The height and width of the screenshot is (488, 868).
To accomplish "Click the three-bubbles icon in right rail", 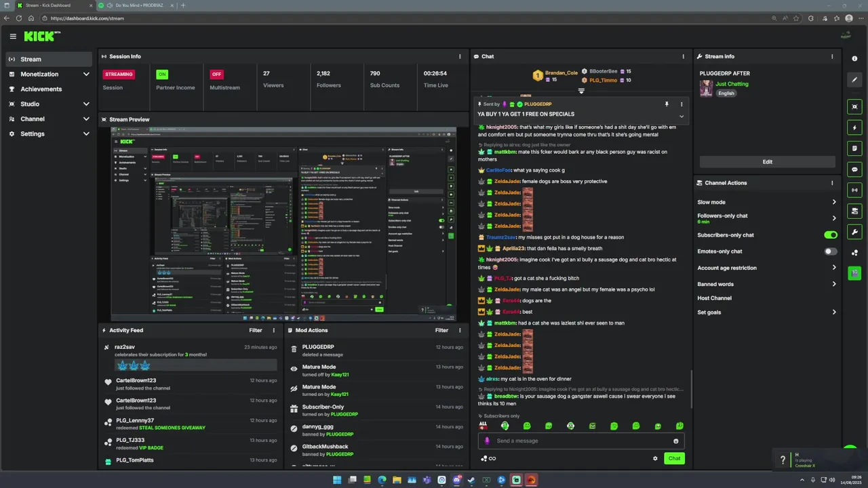I will pos(854,253).
